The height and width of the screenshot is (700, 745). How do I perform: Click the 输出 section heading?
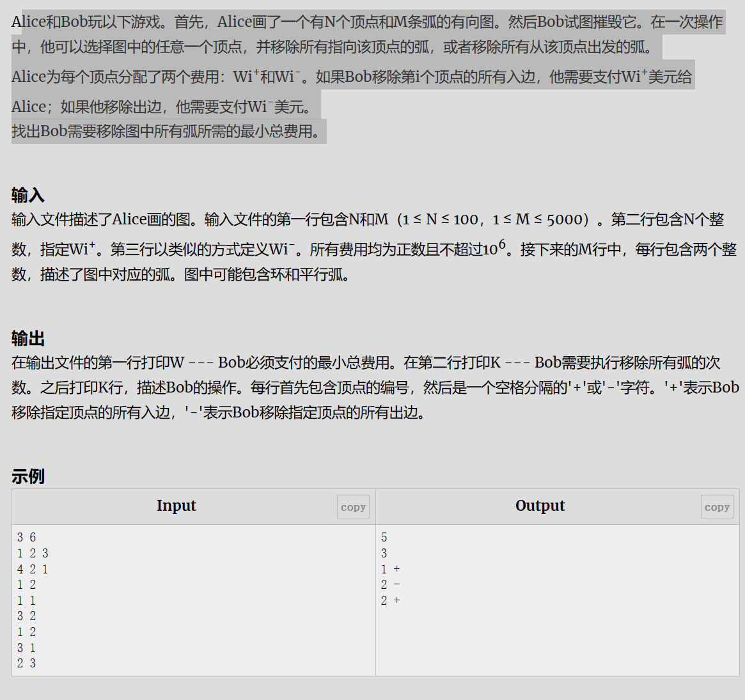28,339
